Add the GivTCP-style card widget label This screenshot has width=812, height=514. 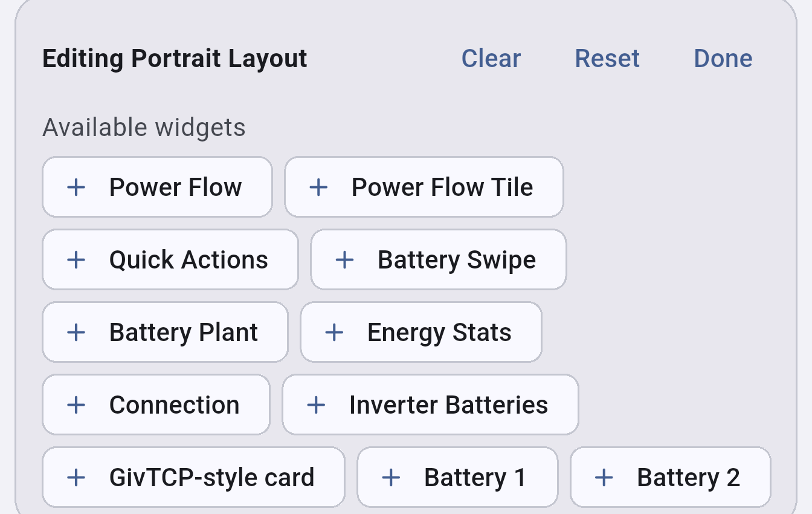click(x=211, y=478)
